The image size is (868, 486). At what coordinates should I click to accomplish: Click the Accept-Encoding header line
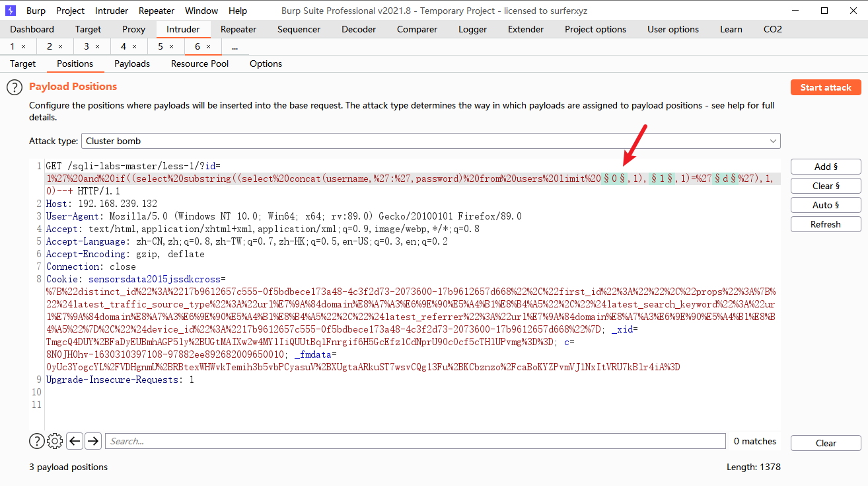125,254
